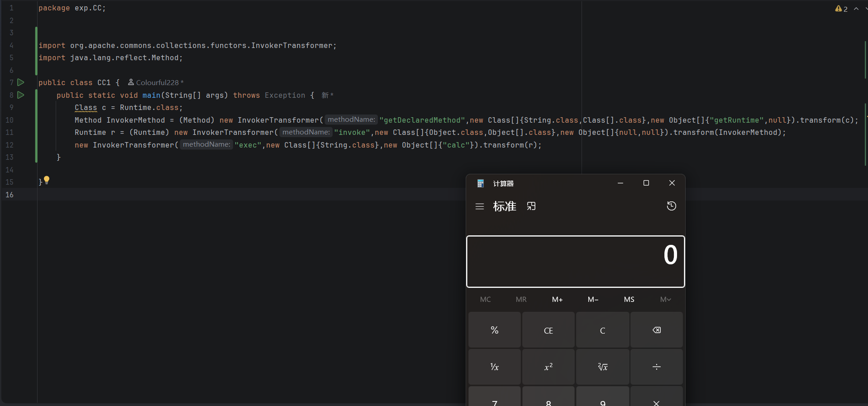Click the "calc" string literal

pyautogui.click(x=456, y=145)
